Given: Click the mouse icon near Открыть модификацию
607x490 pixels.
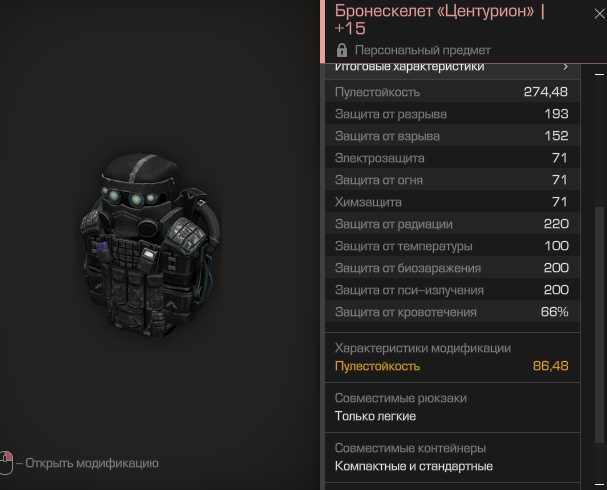Looking at the screenshot, I should point(6,463).
